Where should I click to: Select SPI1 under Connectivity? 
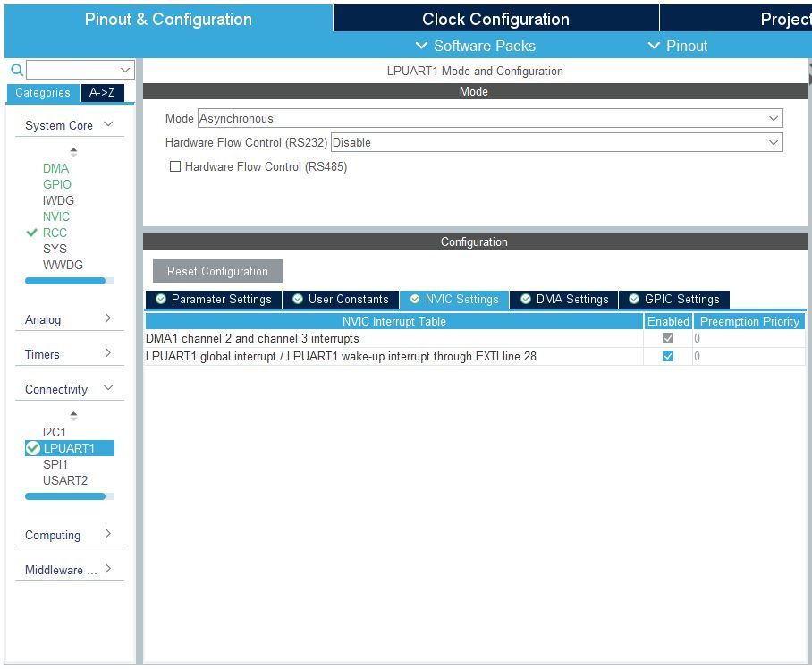55,464
